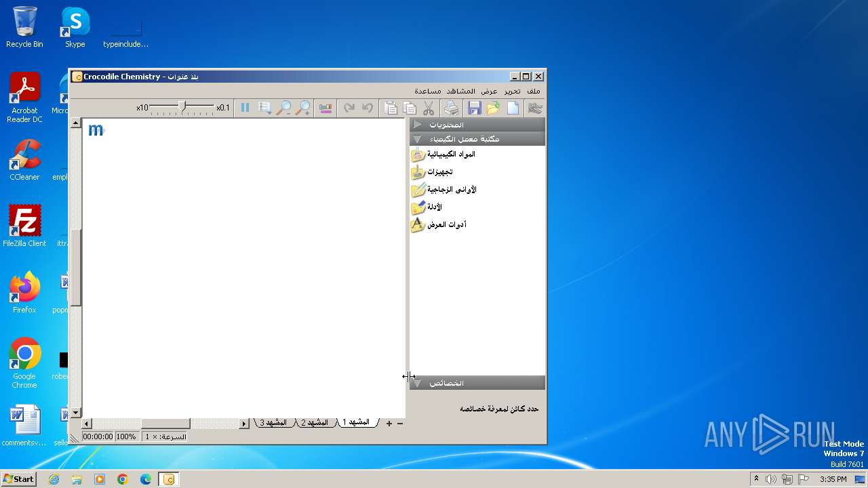Click the horizontal scrollbar left arrow

click(87, 424)
